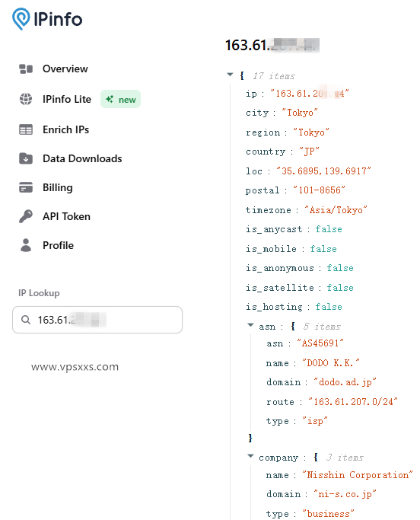The height and width of the screenshot is (520, 420).
Task: Click the IPinfo logo pin icon
Action: point(21,19)
